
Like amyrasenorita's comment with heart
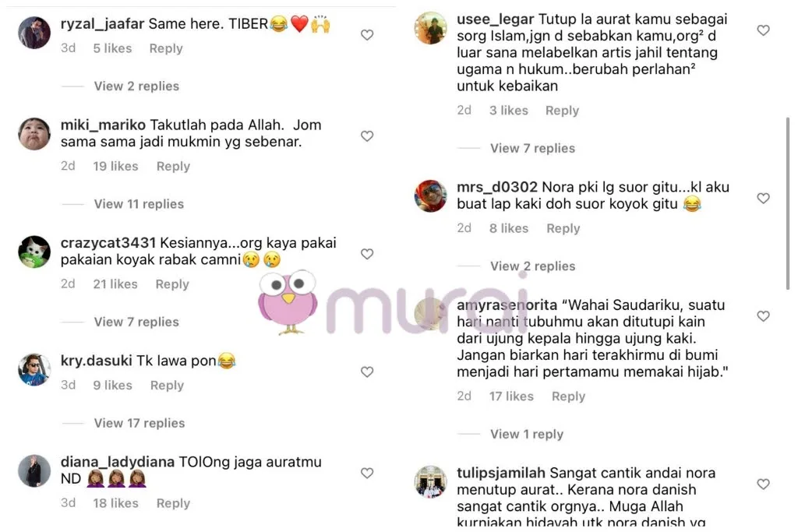763,315
